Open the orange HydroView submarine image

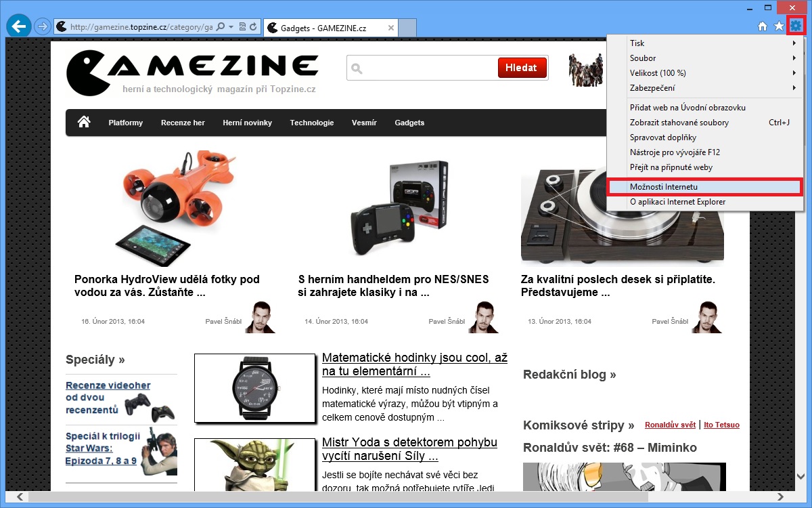[176, 208]
